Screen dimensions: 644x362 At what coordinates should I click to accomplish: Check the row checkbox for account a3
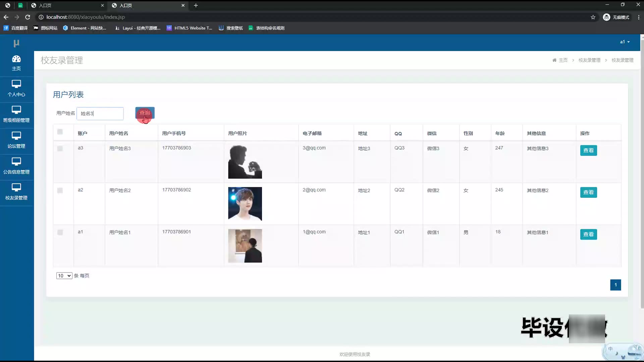tap(60, 148)
